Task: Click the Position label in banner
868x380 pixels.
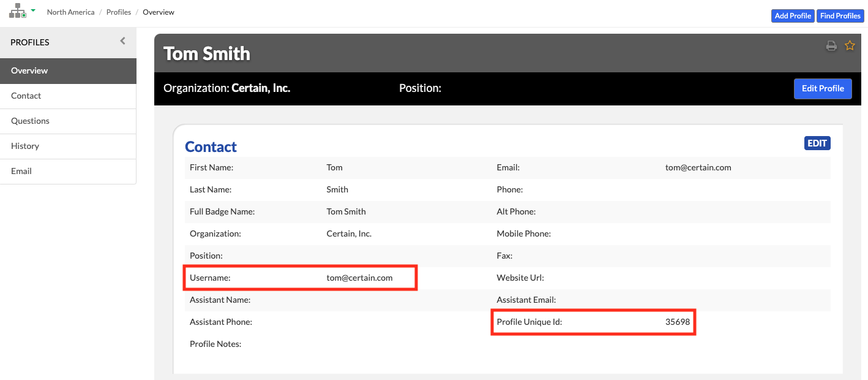Action: [420, 88]
